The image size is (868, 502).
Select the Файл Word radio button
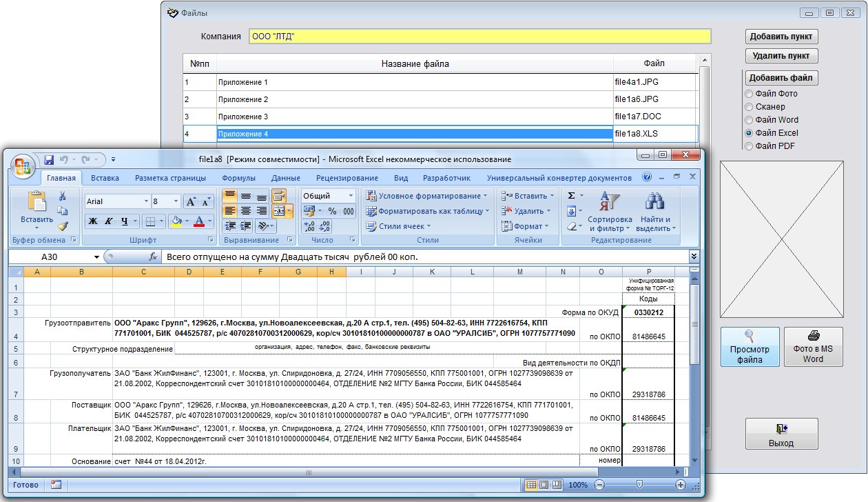click(749, 120)
